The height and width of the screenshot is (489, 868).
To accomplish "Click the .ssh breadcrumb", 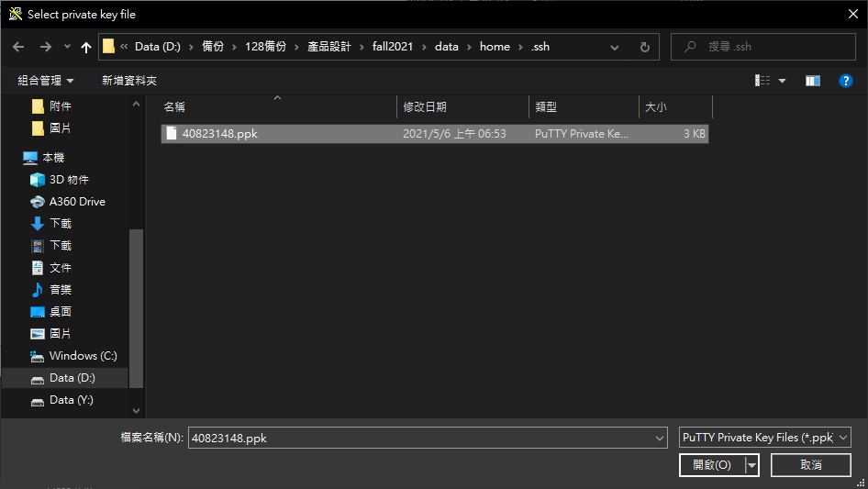I will 540,47.
